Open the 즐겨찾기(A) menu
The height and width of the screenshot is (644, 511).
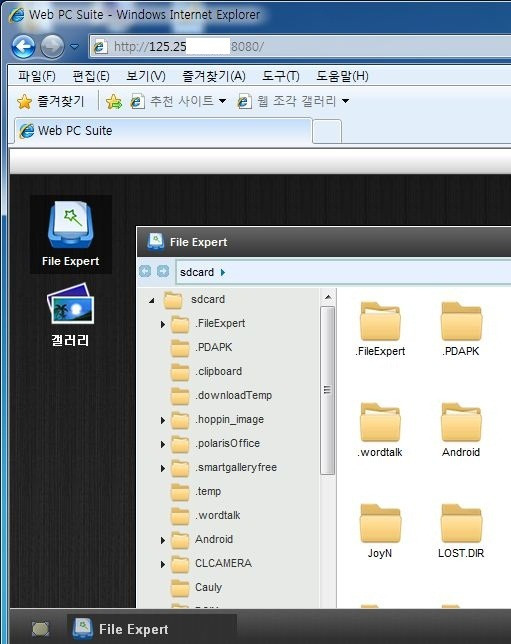coord(214,76)
